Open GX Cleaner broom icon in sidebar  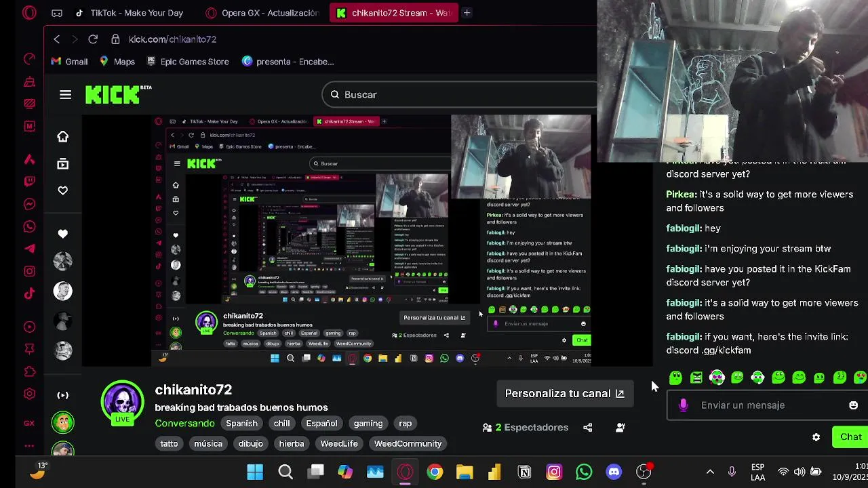pyautogui.click(x=29, y=82)
